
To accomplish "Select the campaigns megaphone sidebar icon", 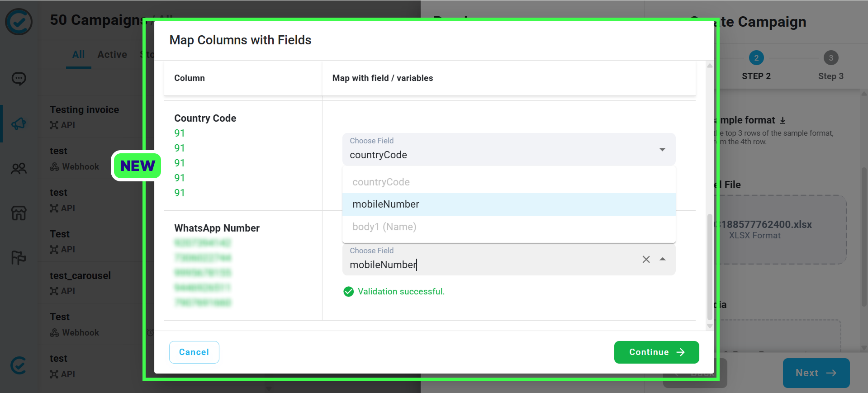I will 19,123.
